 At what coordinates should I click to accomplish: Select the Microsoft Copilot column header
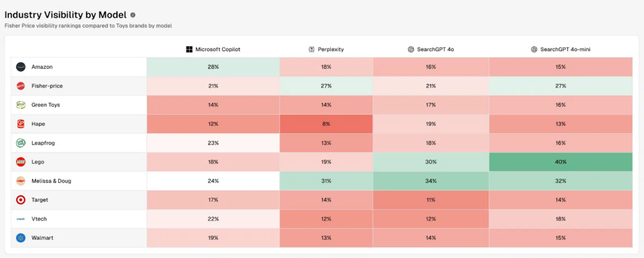pyautogui.click(x=213, y=49)
